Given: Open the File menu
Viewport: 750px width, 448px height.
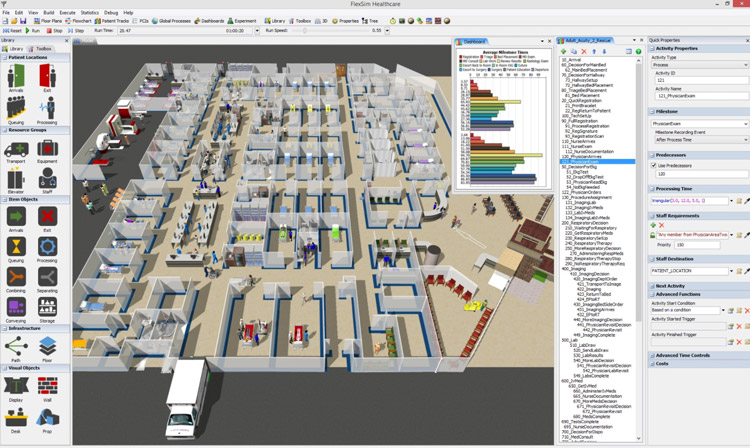Looking at the screenshot, I should 6,12.
